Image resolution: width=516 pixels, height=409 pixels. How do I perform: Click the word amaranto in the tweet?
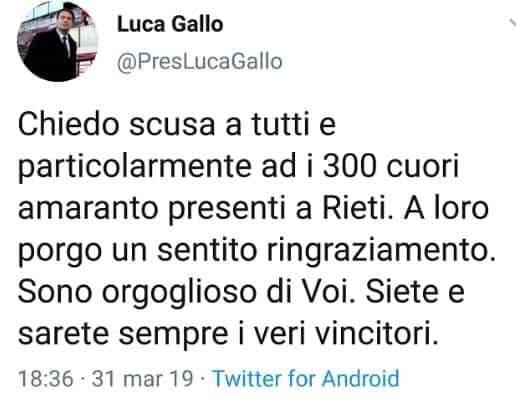coord(88,208)
